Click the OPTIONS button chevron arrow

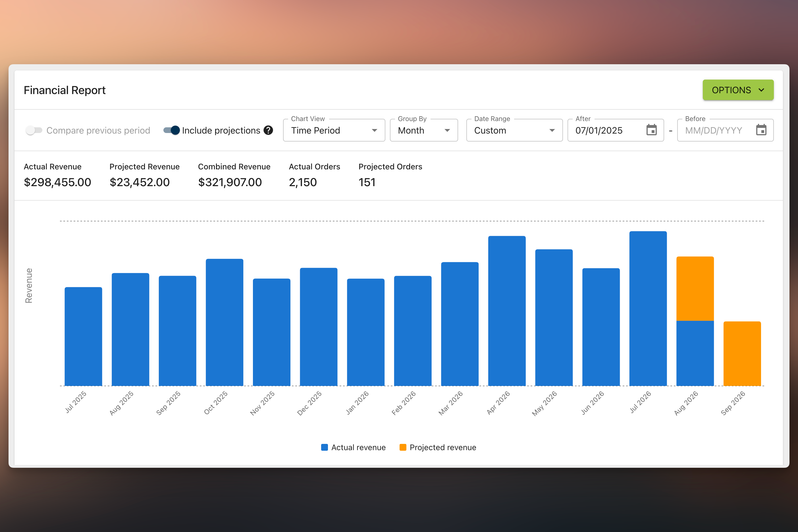(761, 90)
